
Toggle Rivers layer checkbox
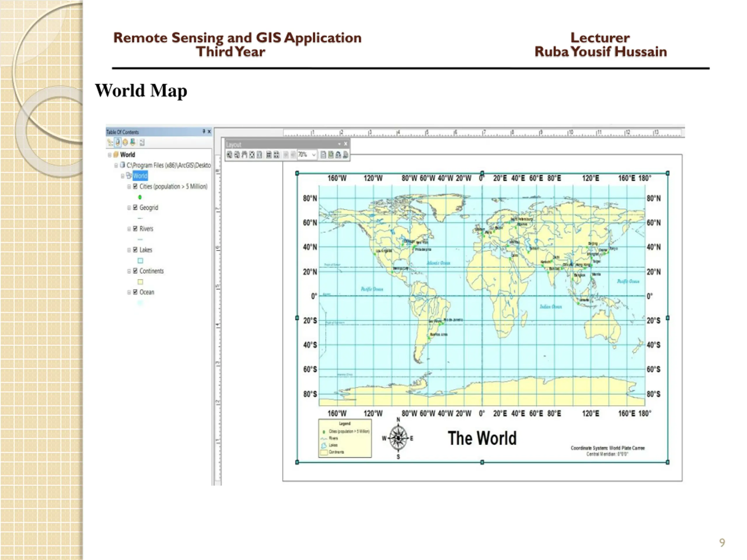135,229
